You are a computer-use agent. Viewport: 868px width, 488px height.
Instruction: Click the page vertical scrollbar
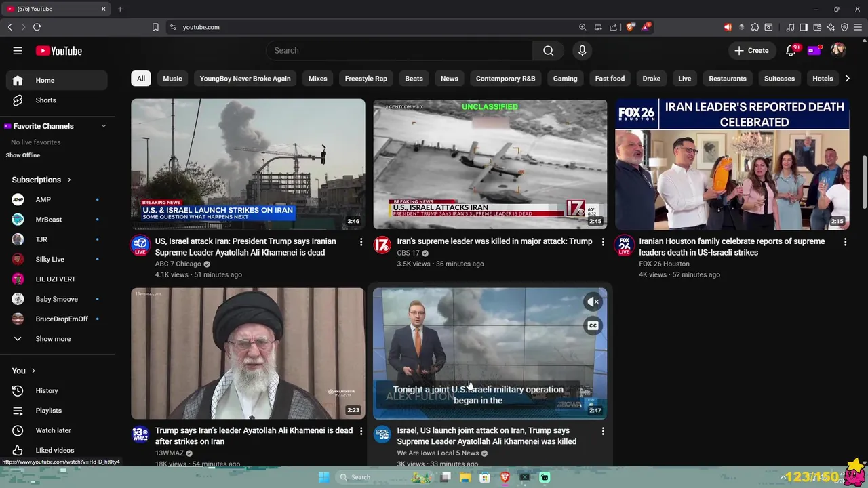pos(864,183)
